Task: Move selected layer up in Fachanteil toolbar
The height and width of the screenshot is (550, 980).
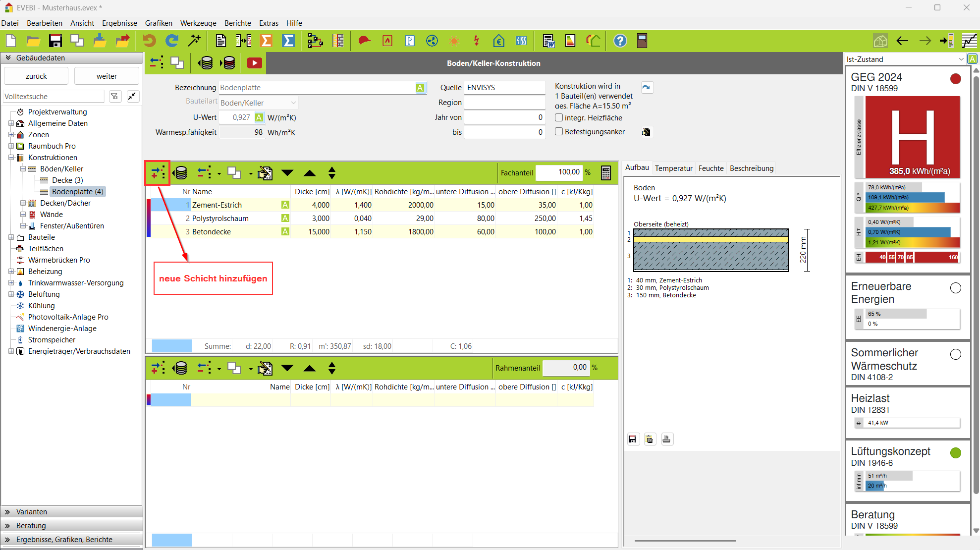Action: [310, 173]
